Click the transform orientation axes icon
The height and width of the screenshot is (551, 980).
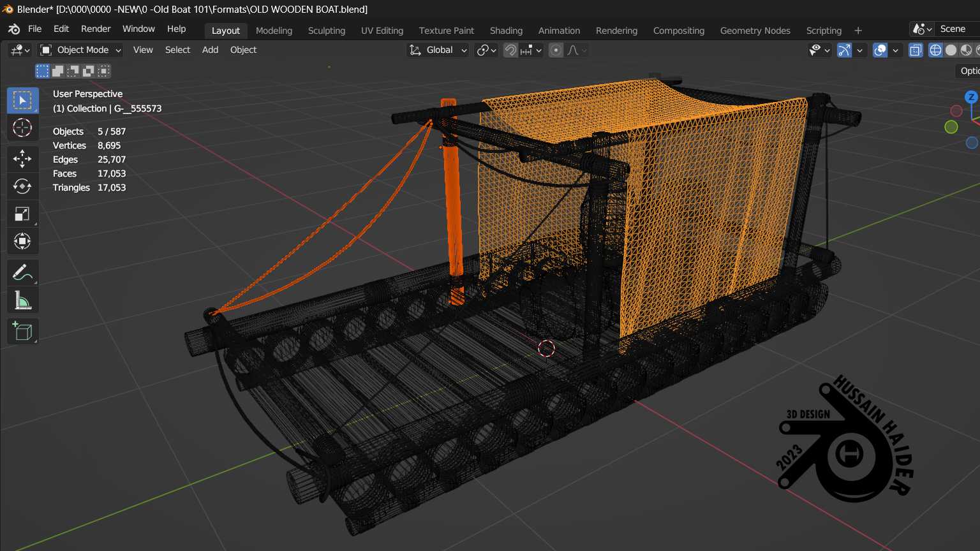(415, 50)
